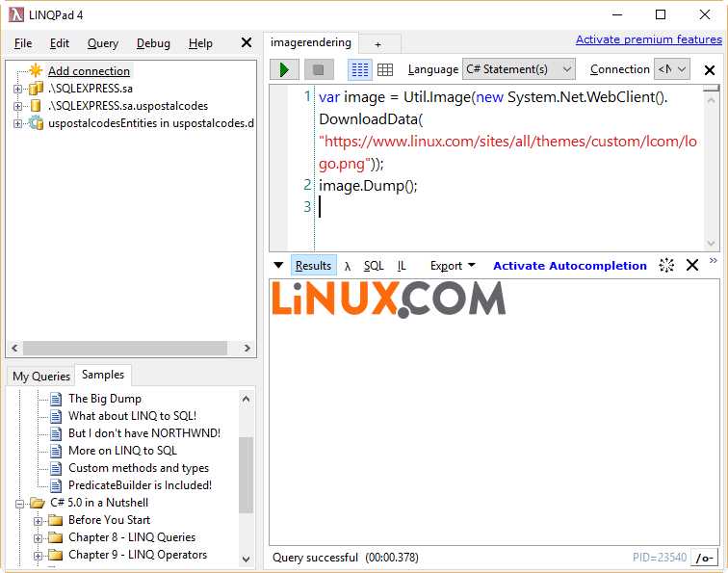Place cursor on line 2 image.Dump();
This screenshot has width=728, height=573.
click(x=368, y=186)
